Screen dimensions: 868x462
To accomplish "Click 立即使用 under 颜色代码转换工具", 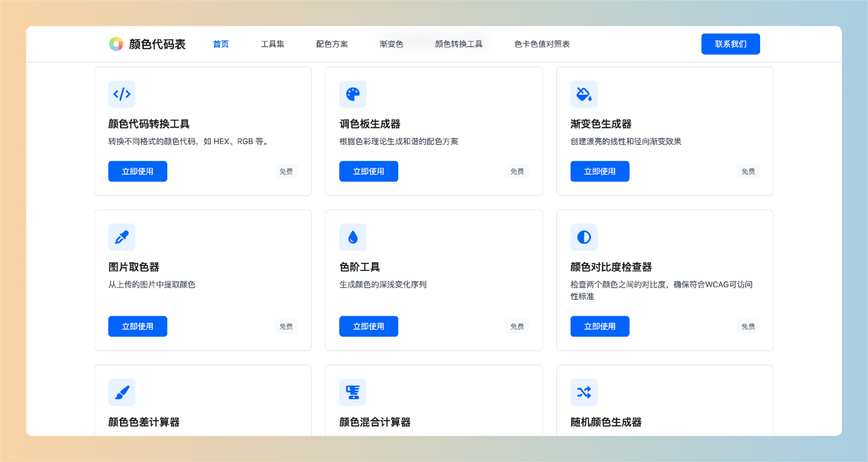I will pos(137,171).
